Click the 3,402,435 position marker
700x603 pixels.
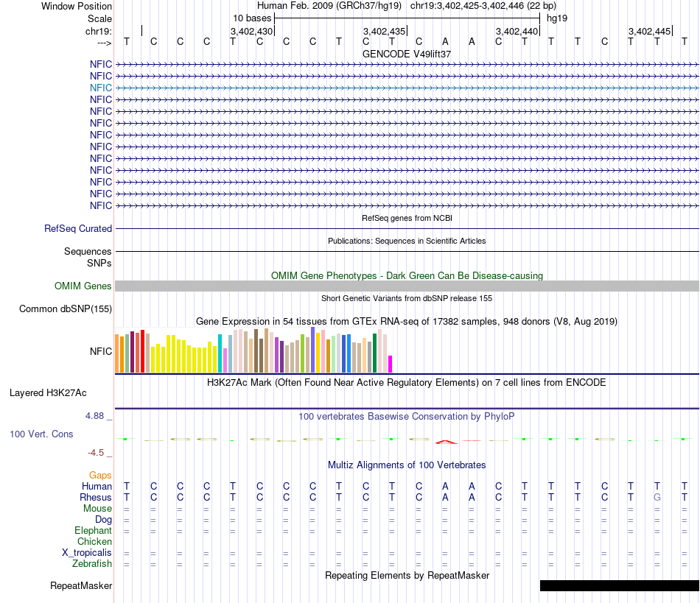click(384, 31)
